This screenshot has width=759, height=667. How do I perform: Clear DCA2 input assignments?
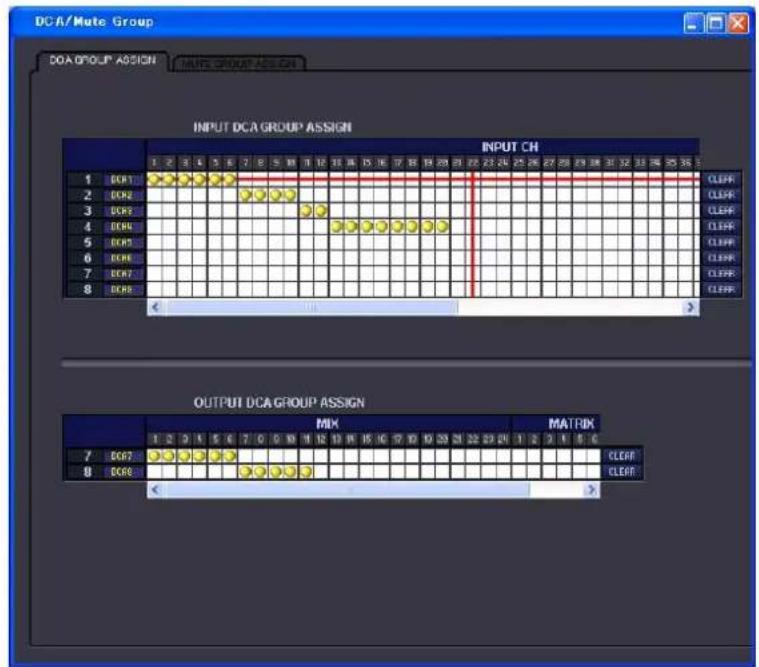point(721,195)
